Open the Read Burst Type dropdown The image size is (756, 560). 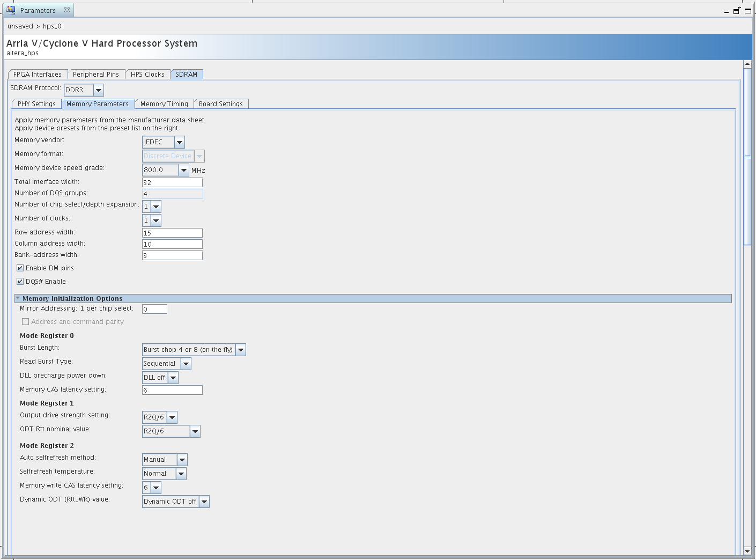[x=186, y=364]
